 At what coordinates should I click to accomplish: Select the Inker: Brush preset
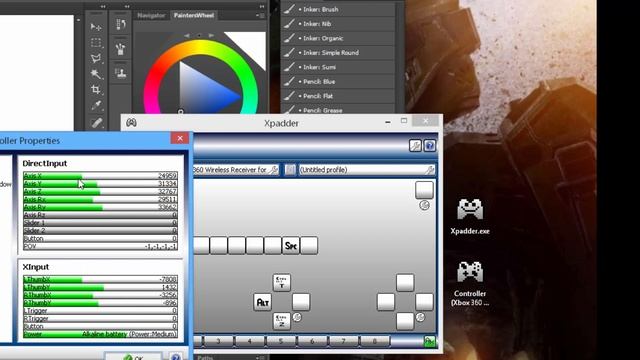(x=338, y=9)
